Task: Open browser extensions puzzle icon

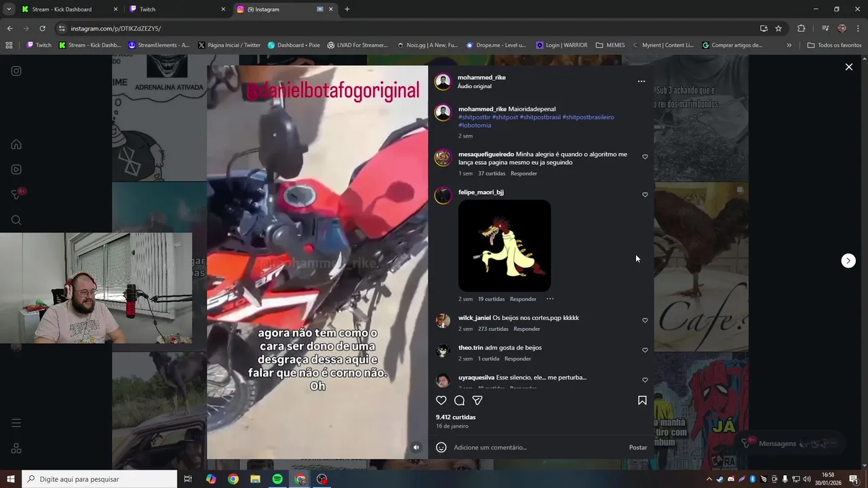Action: click(x=802, y=28)
